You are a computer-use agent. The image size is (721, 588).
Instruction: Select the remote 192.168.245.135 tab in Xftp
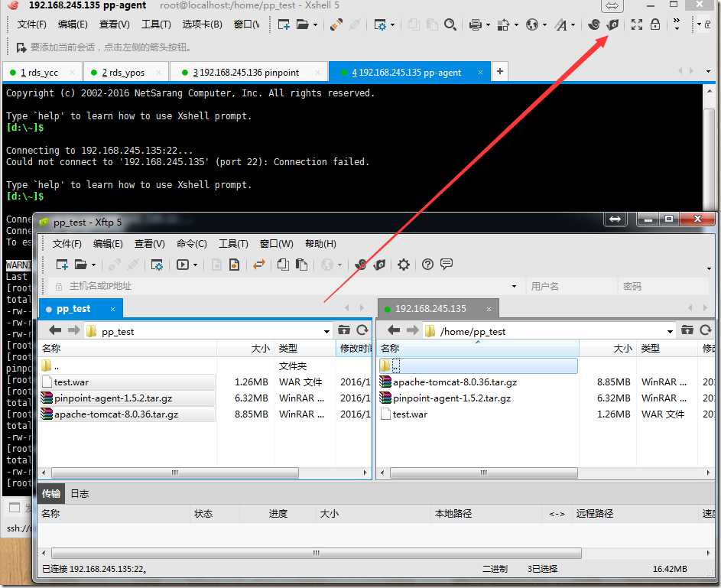tap(438, 308)
